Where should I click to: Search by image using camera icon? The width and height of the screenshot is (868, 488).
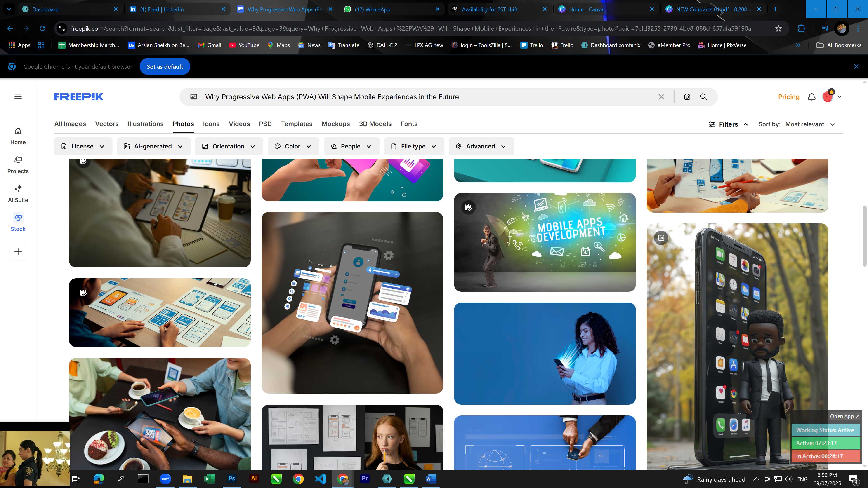click(x=687, y=97)
